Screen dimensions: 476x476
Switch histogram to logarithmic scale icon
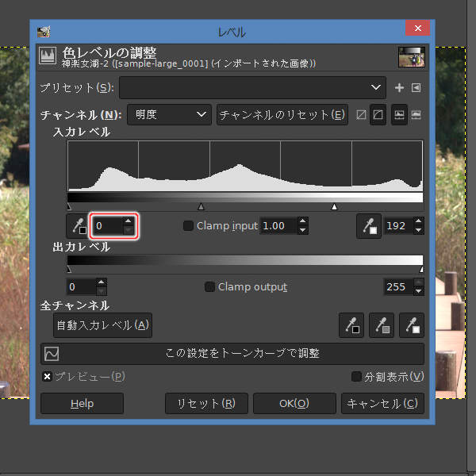tap(416, 115)
